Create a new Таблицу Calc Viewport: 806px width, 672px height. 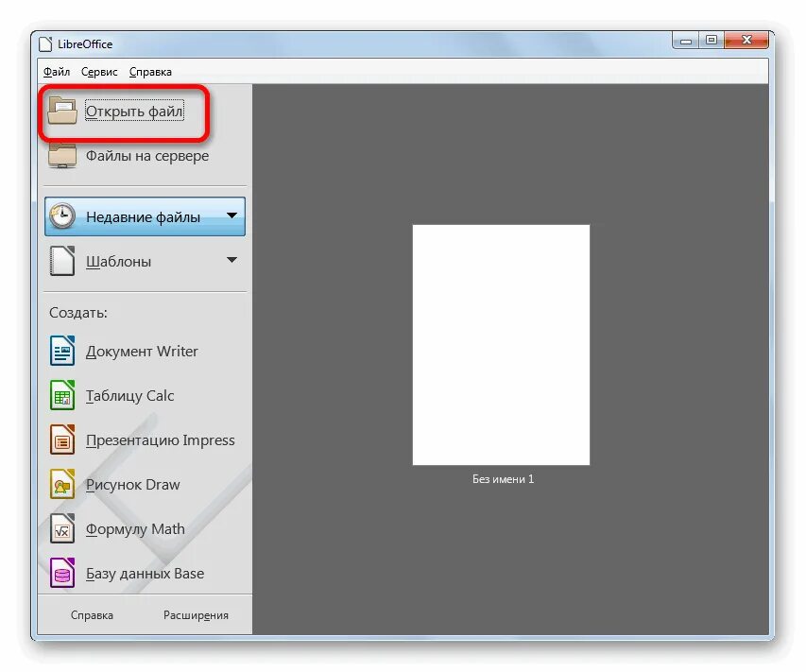129,395
